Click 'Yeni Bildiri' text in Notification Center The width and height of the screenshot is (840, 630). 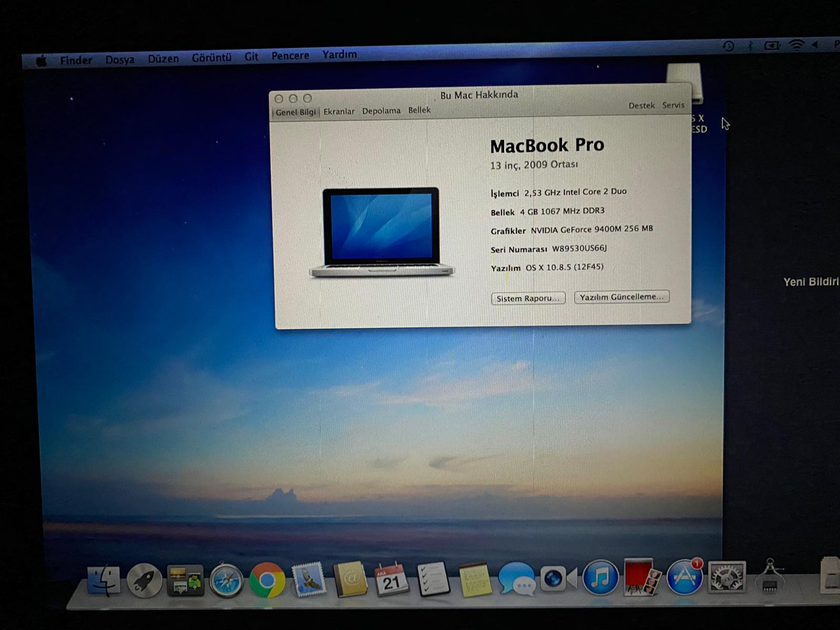811,282
